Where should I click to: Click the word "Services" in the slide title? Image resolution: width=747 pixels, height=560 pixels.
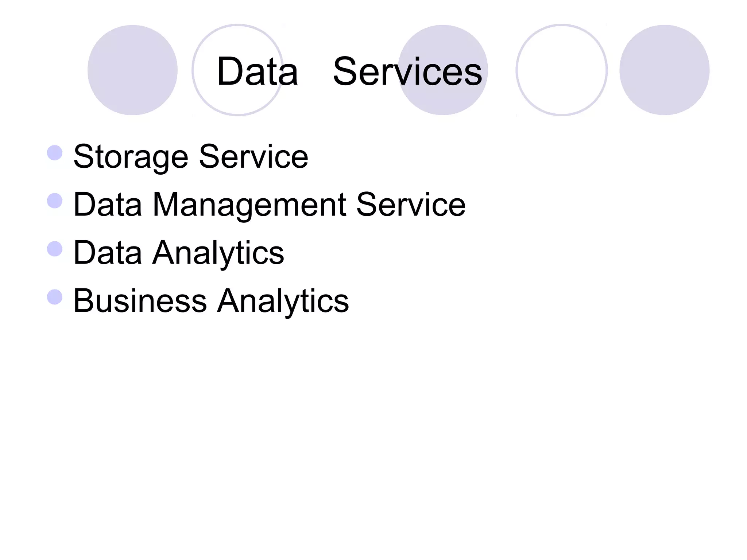(x=407, y=72)
